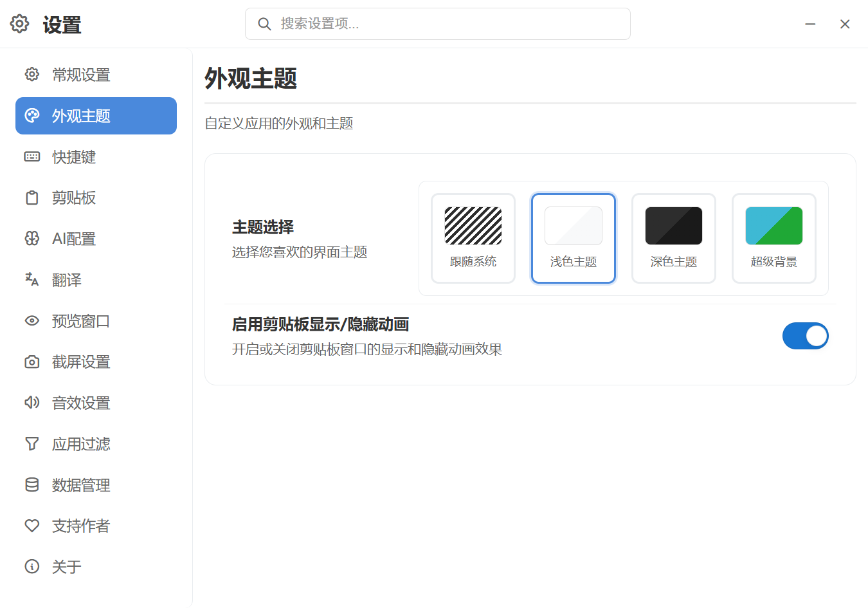Click the keyboard icon for Shortcuts
The width and height of the screenshot is (868, 608).
32,157
